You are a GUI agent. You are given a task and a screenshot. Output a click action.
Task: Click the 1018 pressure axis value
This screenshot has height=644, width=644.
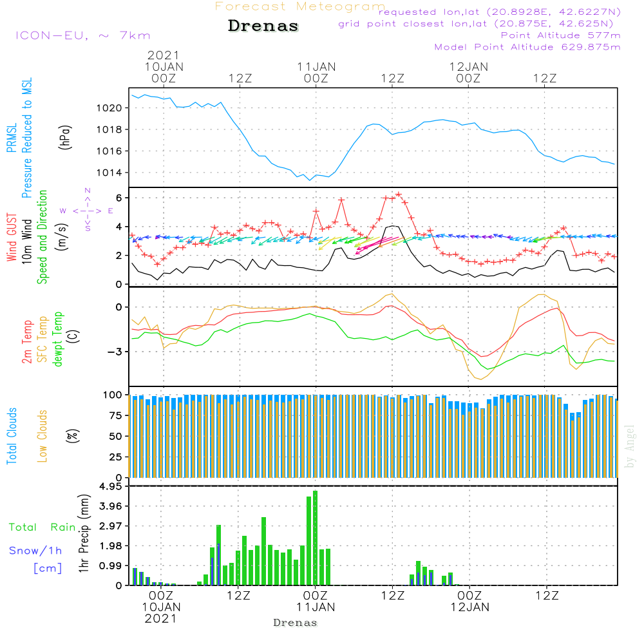click(x=109, y=129)
